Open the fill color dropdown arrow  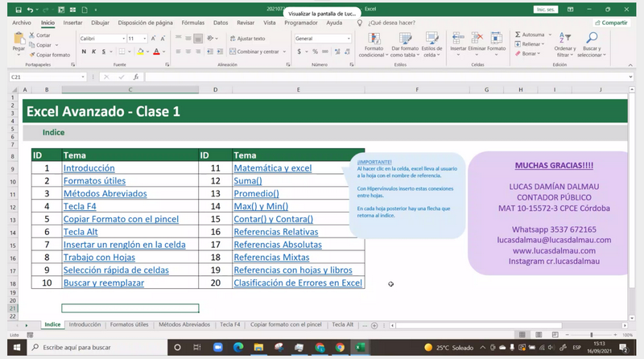[x=148, y=52]
